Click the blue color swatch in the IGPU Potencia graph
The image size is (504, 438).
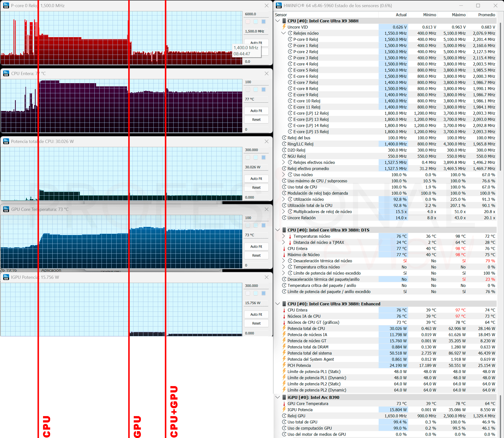point(264,293)
